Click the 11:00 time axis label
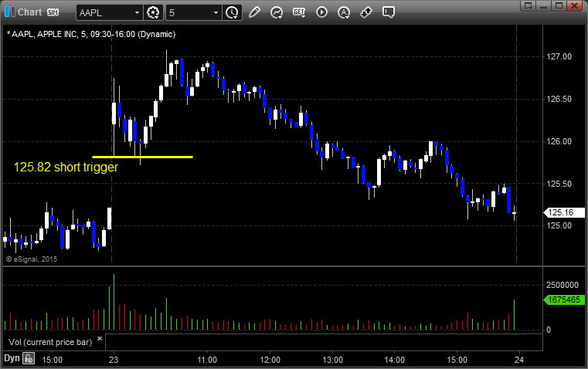This screenshot has height=369, width=588. coord(207,360)
